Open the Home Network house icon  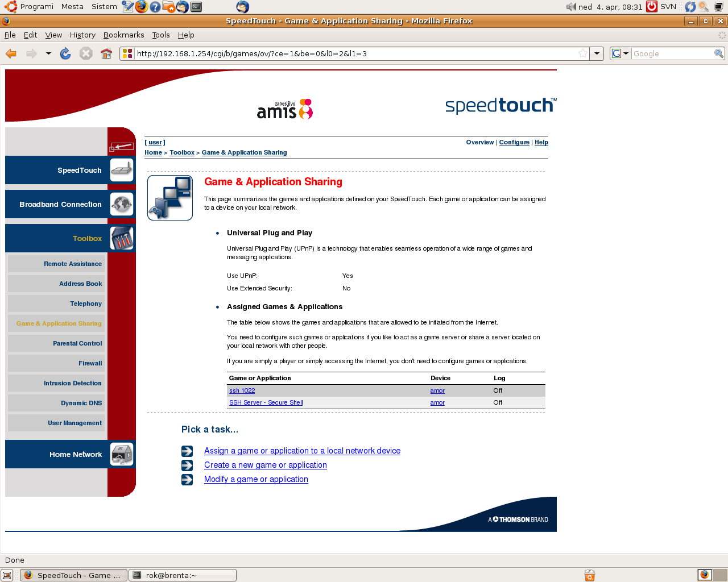[121, 454]
